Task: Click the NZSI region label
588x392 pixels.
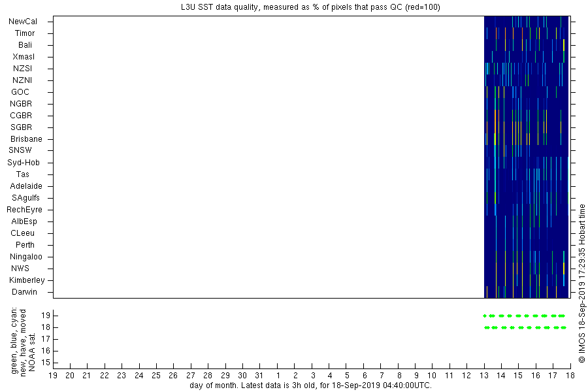Action: point(22,68)
